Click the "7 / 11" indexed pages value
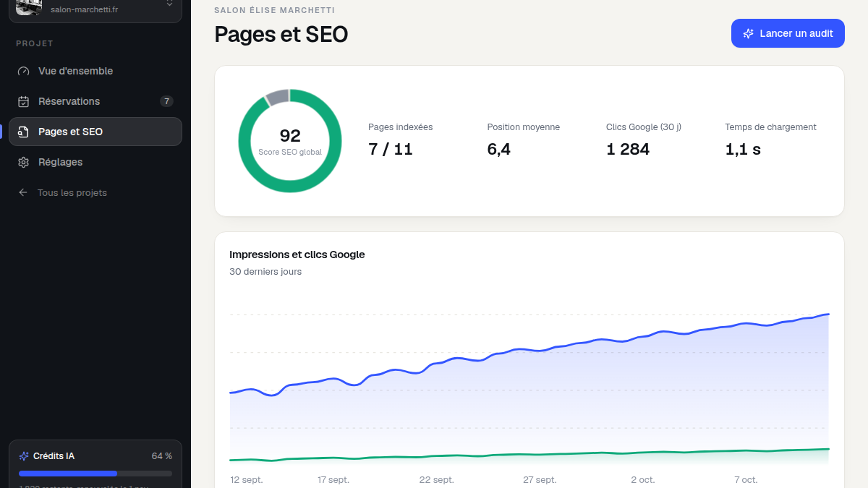The height and width of the screenshot is (488, 868). [x=391, y=150]
